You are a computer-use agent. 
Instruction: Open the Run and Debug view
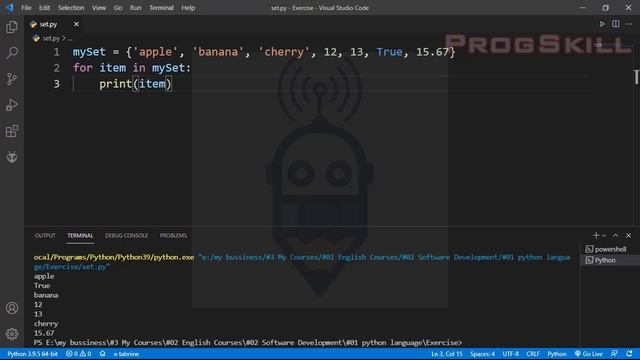(12, 105)
